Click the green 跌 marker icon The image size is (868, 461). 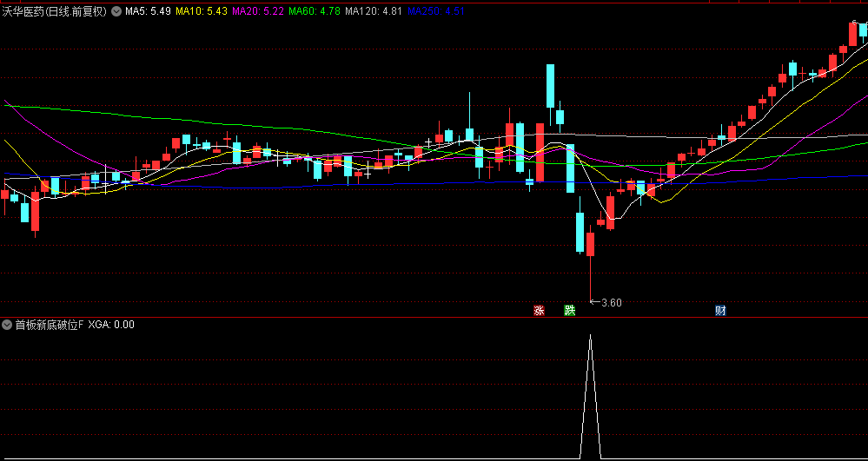coord(570,311)
